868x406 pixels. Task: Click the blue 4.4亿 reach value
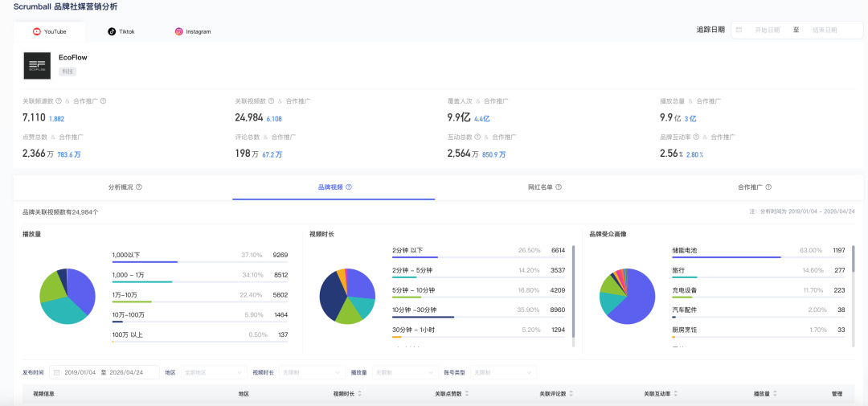[x=481, y=118]
